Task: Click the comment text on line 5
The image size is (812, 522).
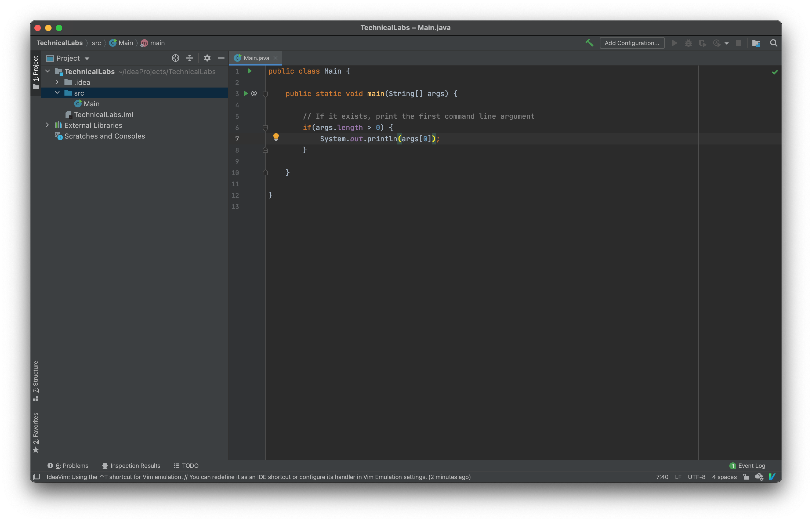Action: pyautogui.click(x=419, y=116)
